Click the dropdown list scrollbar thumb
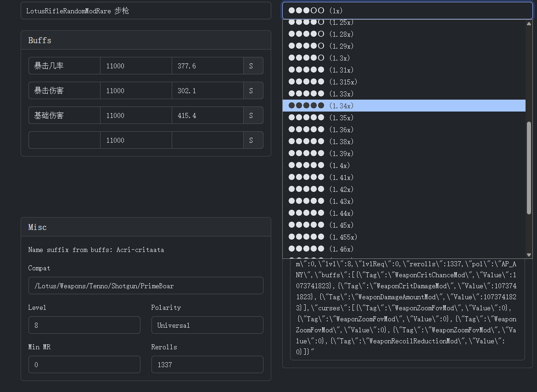 (529, 168)
